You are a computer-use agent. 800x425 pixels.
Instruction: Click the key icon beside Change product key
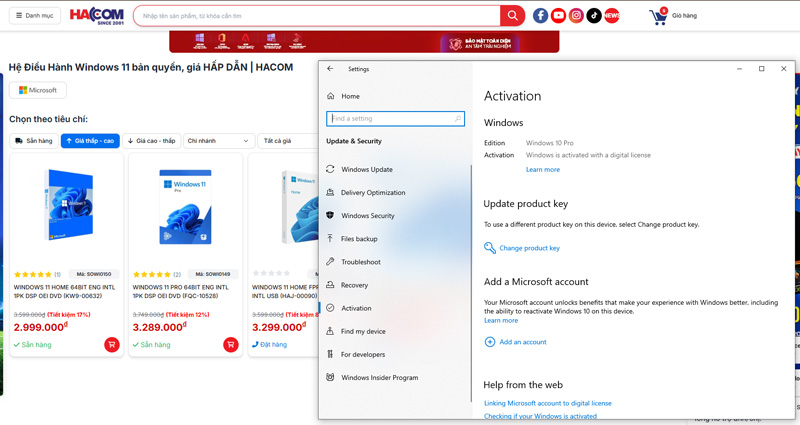pos(490,248)
